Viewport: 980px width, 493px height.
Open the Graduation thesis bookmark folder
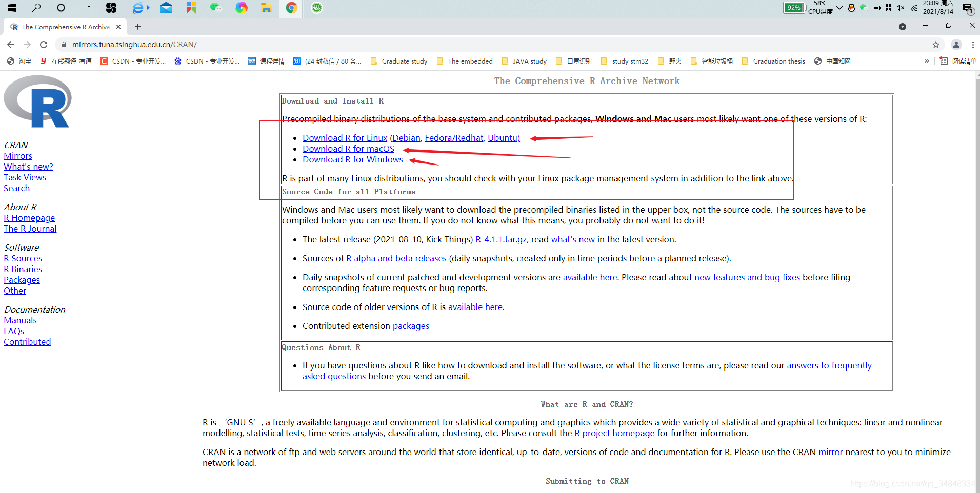click(773, 61)
